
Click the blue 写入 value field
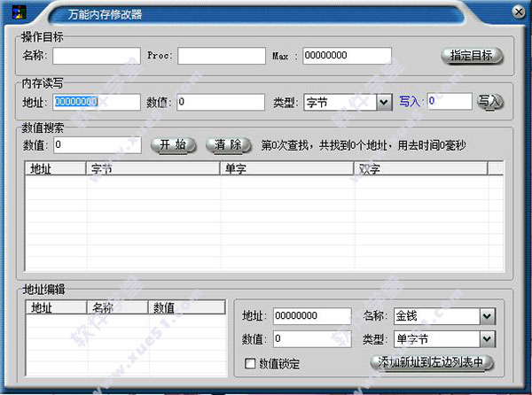pyautogui.click(x=450, y=101)
